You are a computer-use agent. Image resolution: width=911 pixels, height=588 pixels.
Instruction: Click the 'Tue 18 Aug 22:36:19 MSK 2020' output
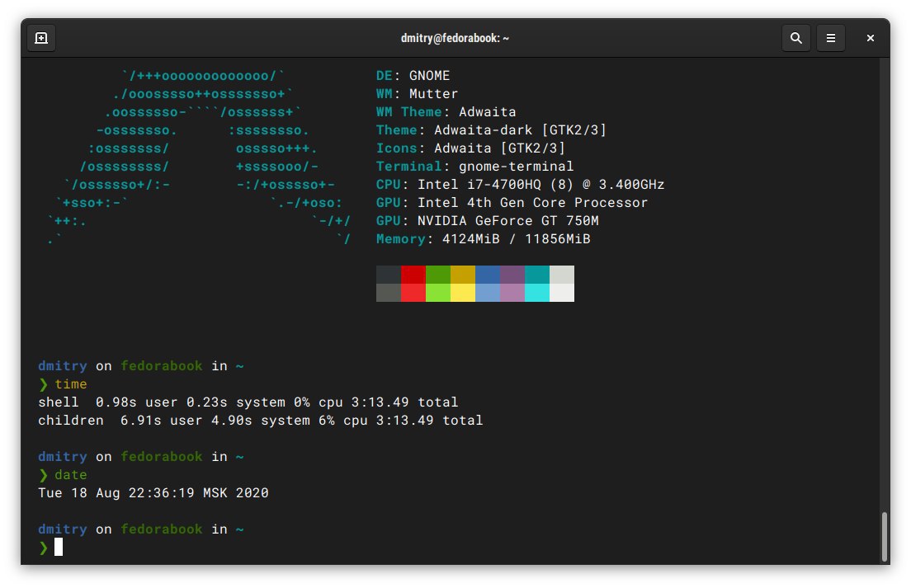(153, 493)
